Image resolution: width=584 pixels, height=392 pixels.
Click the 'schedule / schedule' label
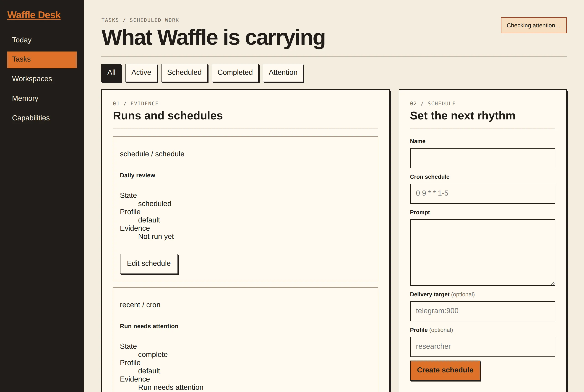tap(152, 154)
